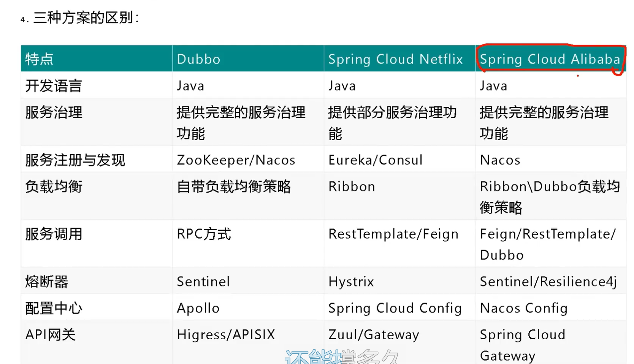Select the API网关 row label
Image resolution: width=634 pixels, height=364 pixels.
point(50,335)
